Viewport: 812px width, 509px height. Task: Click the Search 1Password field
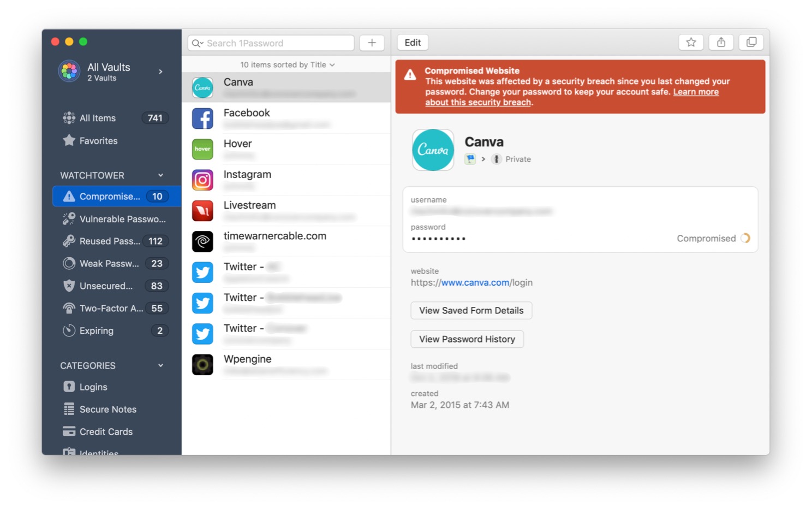(271, 43)
